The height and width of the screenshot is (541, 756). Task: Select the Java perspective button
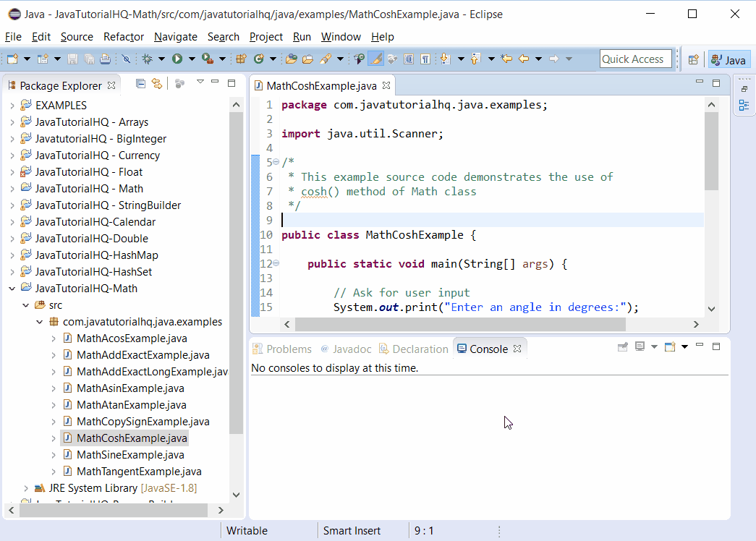(x=729, y=59)
